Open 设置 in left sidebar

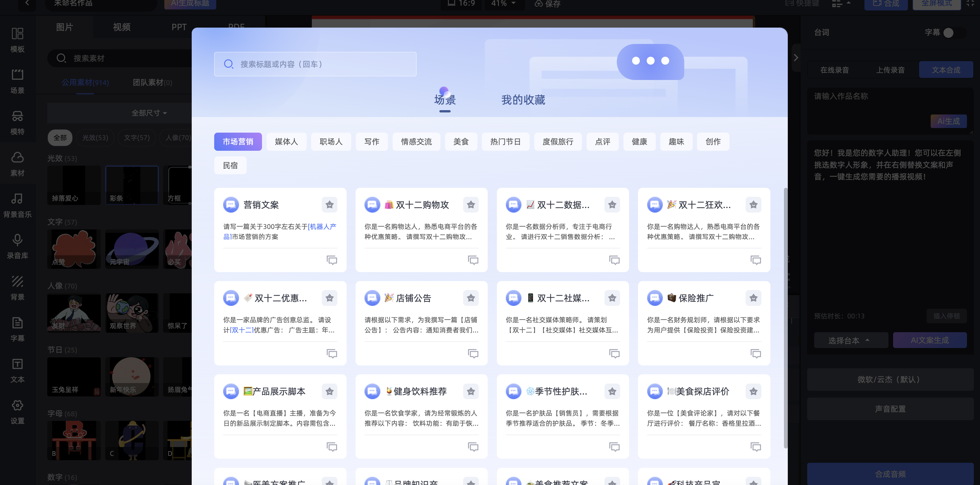[17, 412]
